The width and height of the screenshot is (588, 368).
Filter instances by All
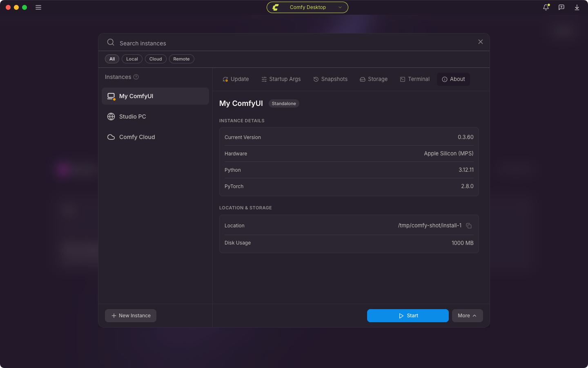112,59
